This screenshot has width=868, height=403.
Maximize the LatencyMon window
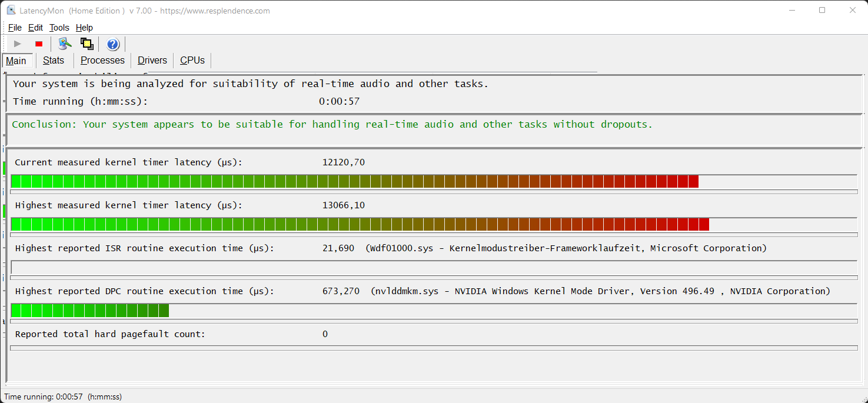pos(822,10)
